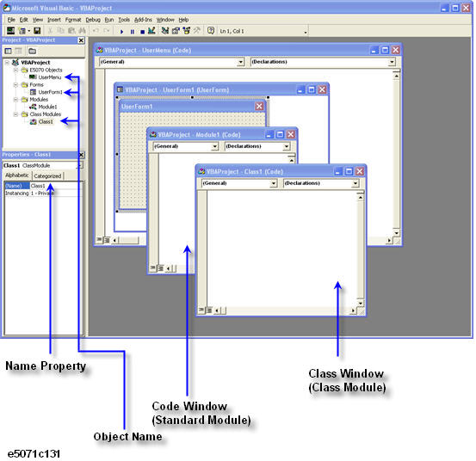Click View Code icon in Project panel
Viewport: 476px width, 461px height.
pos(9,51)
